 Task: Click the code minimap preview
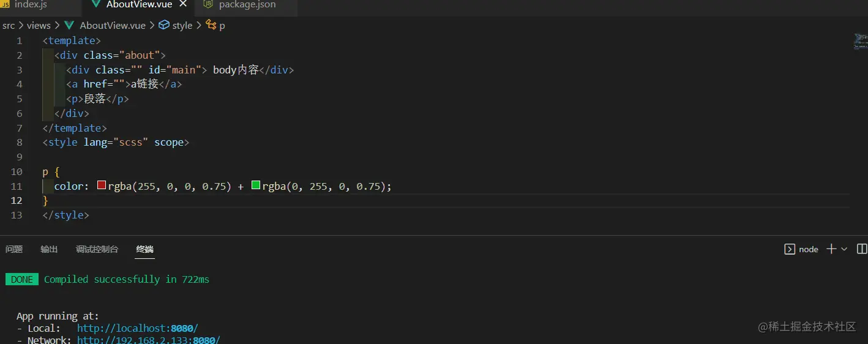860,42
